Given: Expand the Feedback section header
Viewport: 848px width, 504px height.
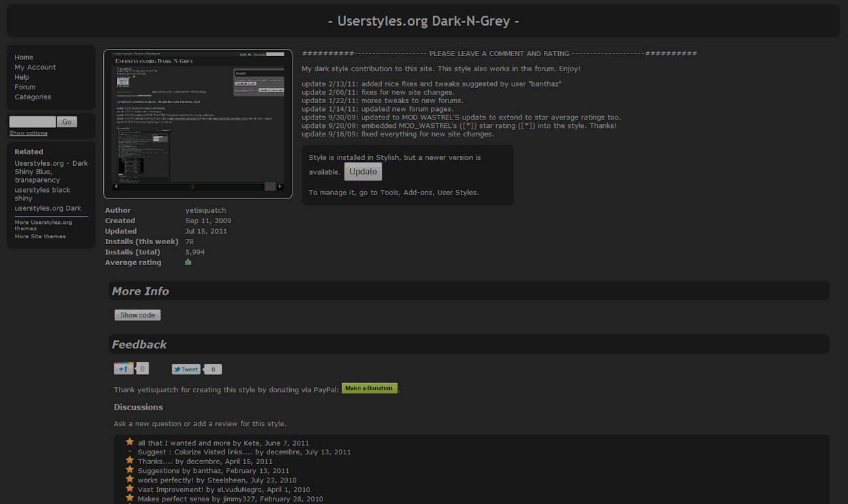Looking at the screenshot, I should pyautogui.click(x=140, y=344).
